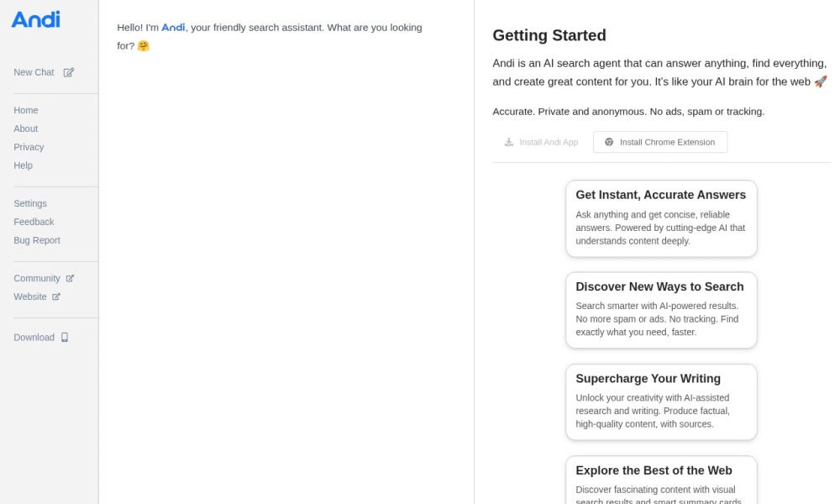The height and width of the screenshot is (504, 840).
Task: Select the Get Instant, Accurate Answers card
Action: click(x=661, y=218)
